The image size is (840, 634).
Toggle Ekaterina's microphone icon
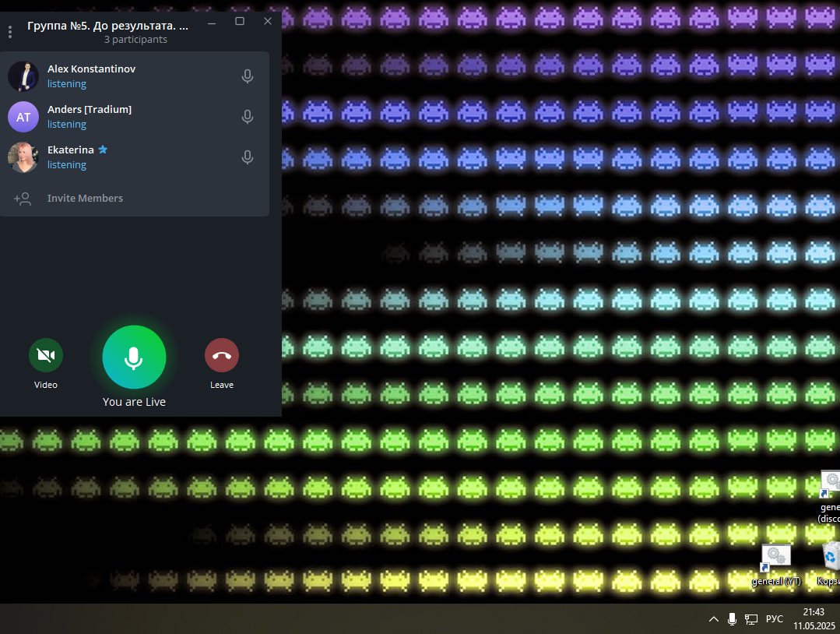(x=248, y=157)
